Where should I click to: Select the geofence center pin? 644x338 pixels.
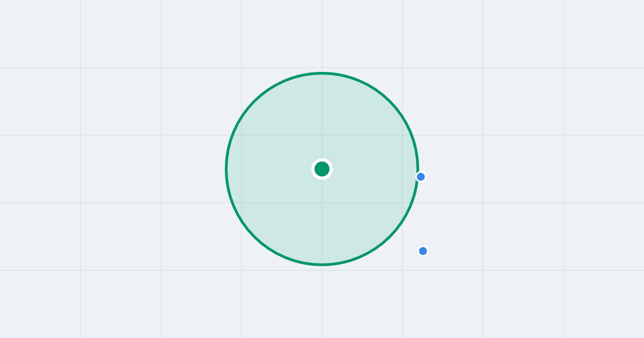pyautogui.click(x=322, y=169)
